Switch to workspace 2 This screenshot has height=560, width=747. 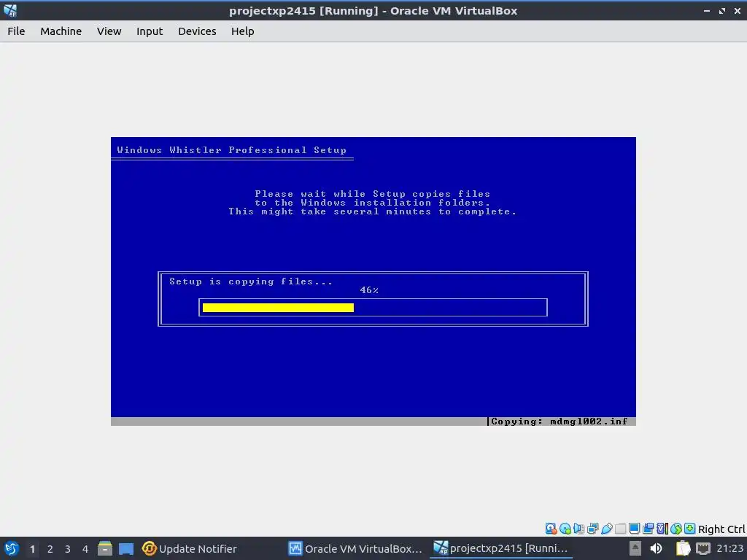pos(50,549)
